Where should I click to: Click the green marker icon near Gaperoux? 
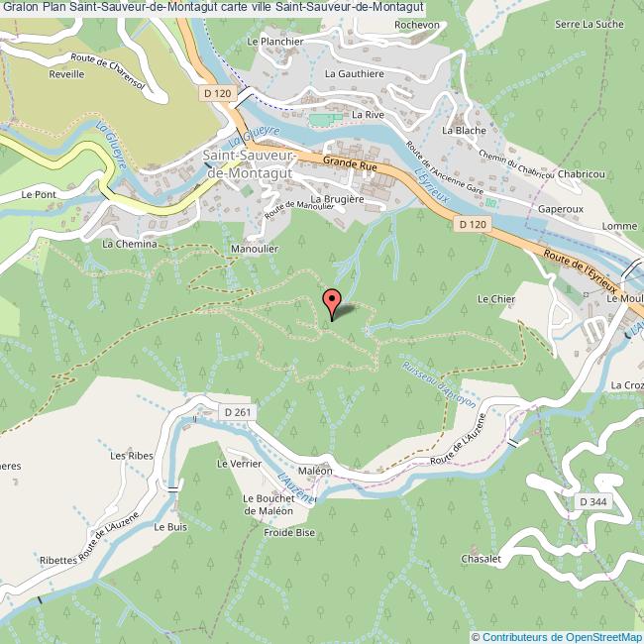490,202
